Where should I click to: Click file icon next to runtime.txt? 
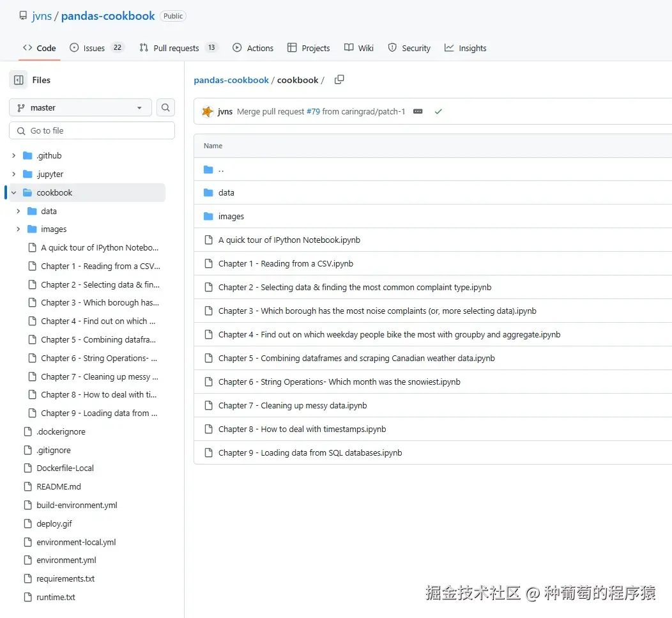click(28, 597)
